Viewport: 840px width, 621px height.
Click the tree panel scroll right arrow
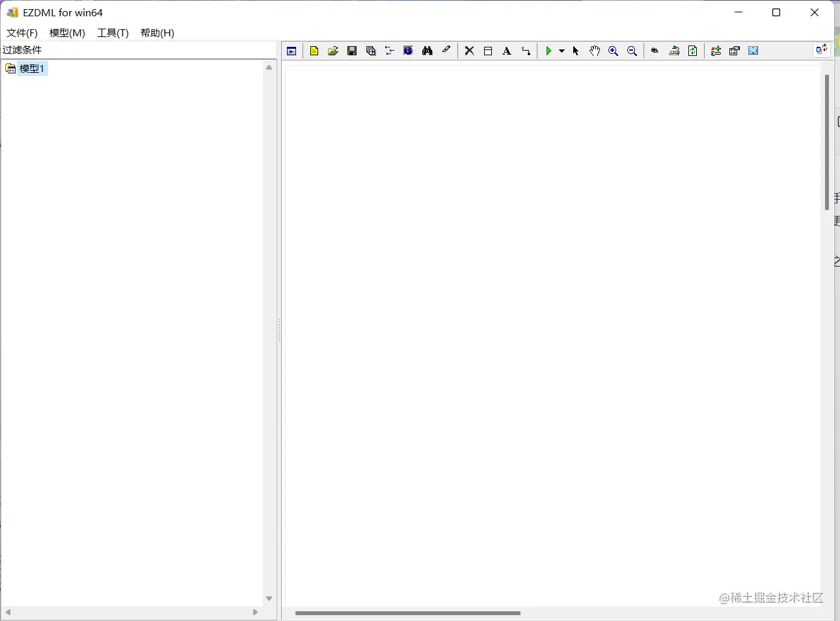(x=255, y=613)
